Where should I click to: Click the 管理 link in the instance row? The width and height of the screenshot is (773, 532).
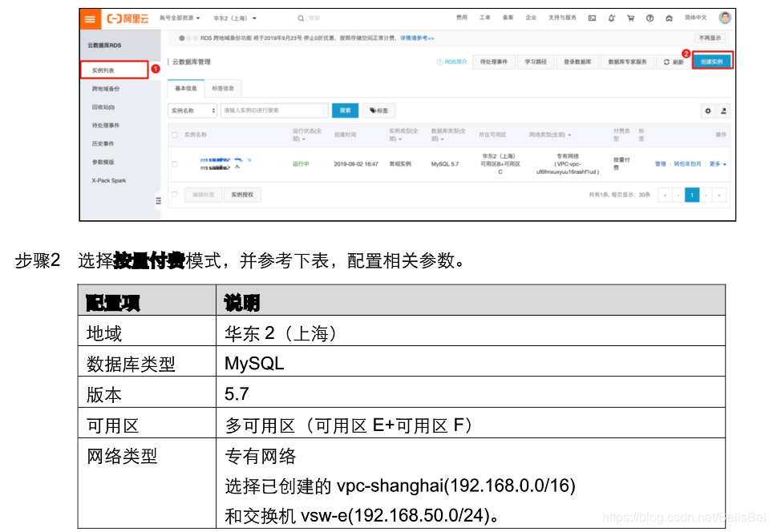[x=660, y=164]
